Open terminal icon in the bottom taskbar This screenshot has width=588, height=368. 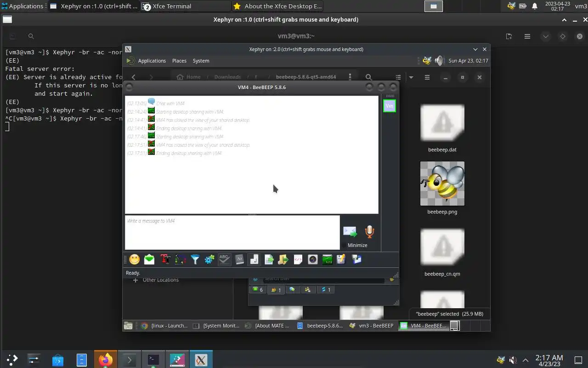(153, 360)
